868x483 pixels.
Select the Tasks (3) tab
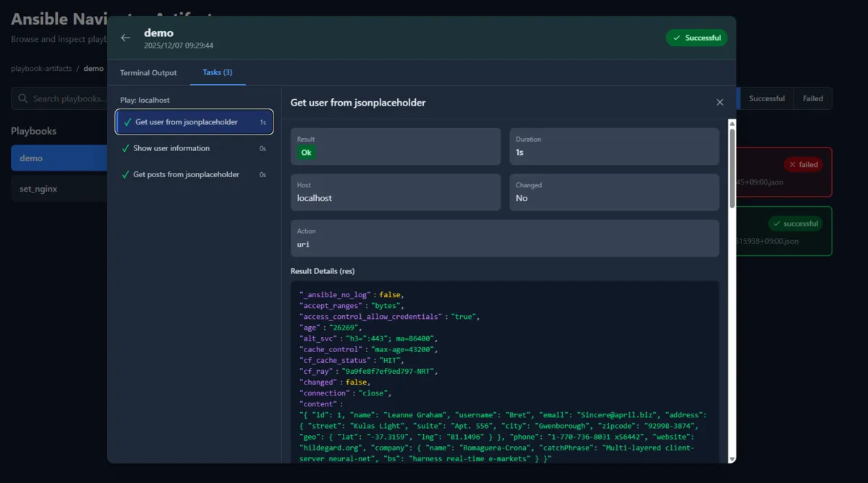[218, 72]
